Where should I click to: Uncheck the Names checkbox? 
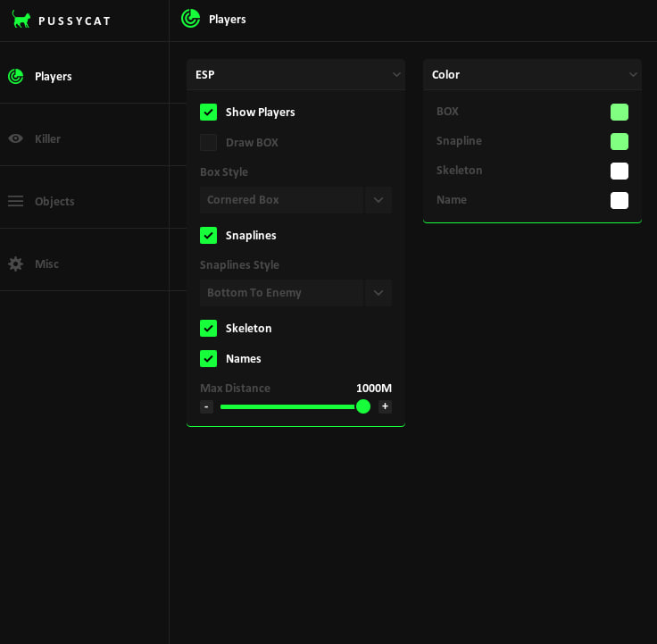click(x=208, y=358)
